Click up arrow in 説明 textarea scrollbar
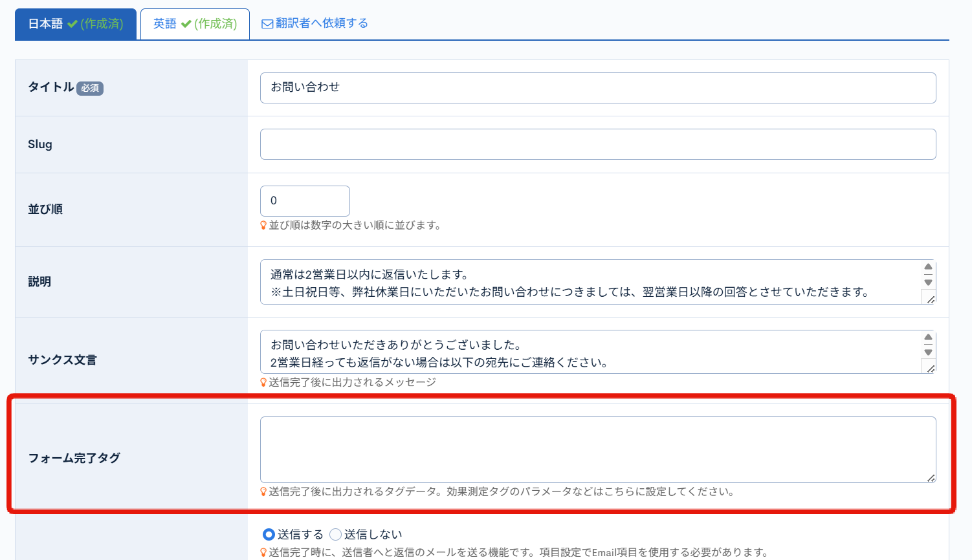972x560 pixels. 929,266
